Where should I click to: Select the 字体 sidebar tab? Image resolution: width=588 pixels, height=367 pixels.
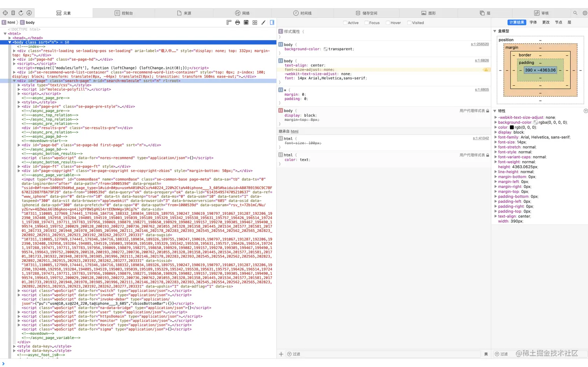[533, 22]
